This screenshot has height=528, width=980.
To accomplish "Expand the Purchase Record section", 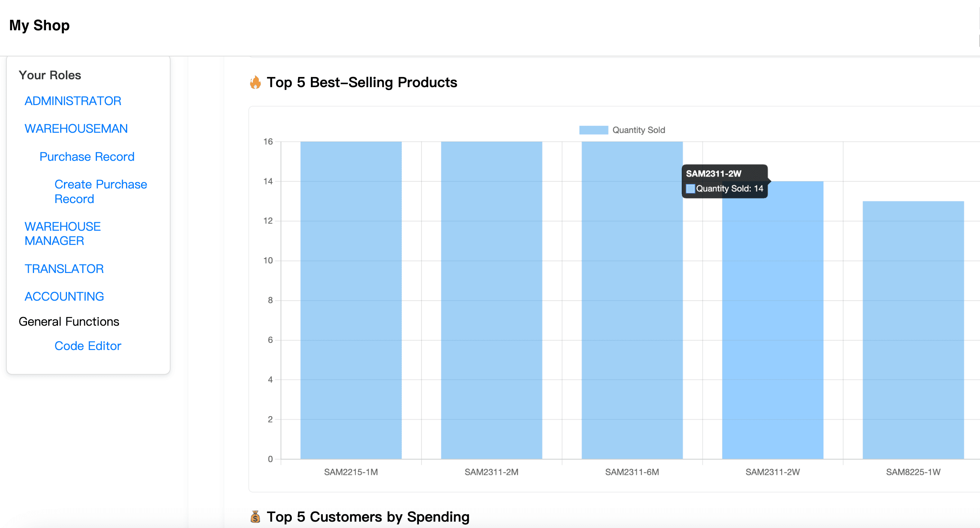I will [x=87, y=156].
